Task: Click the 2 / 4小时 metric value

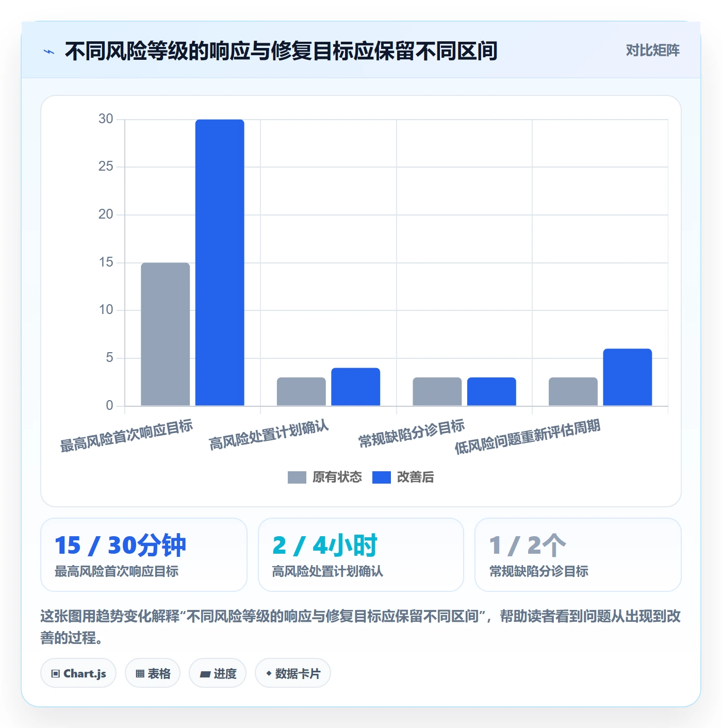Action: point(325,545)
